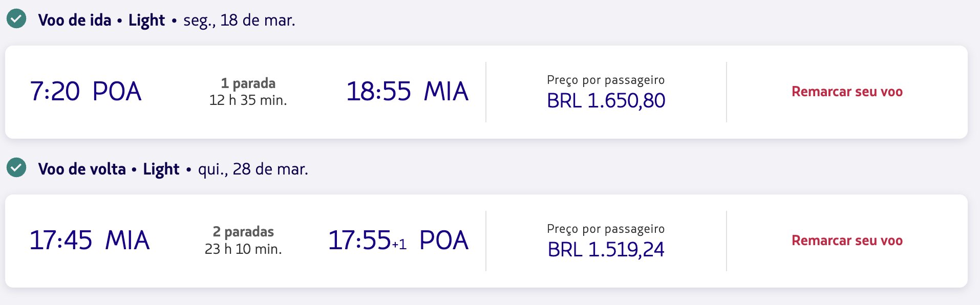
Task: Click the green checkmark beside Voo de ida
Action: (16, 19)
